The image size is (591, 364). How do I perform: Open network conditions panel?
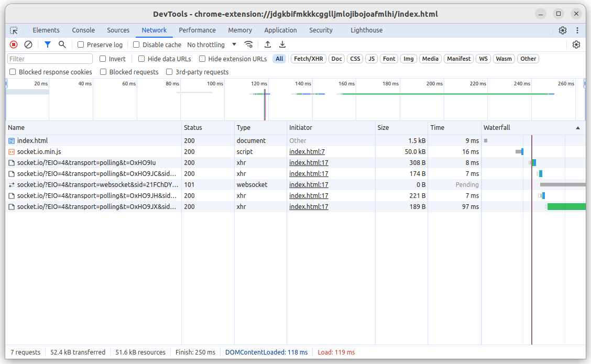pyautogui.click(x=248, y=45)
